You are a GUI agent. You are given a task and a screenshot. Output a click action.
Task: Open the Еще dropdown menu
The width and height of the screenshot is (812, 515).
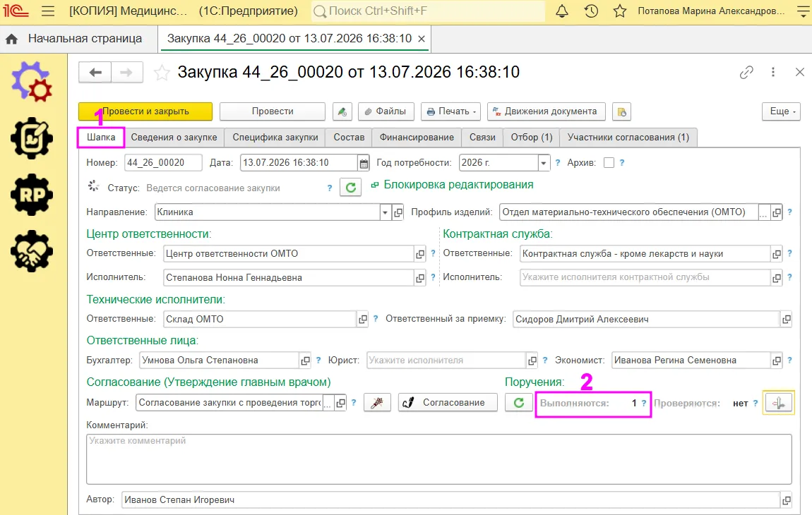point(781,111)
